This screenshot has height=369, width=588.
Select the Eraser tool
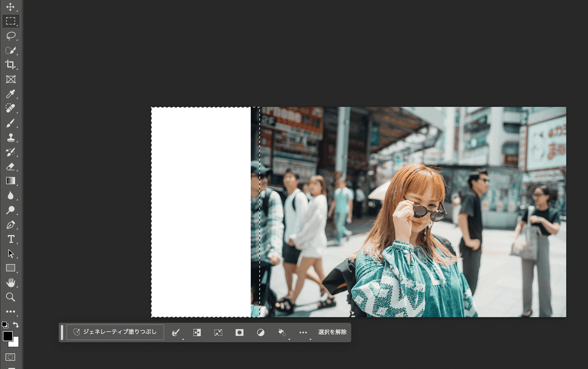coord(10,167)
